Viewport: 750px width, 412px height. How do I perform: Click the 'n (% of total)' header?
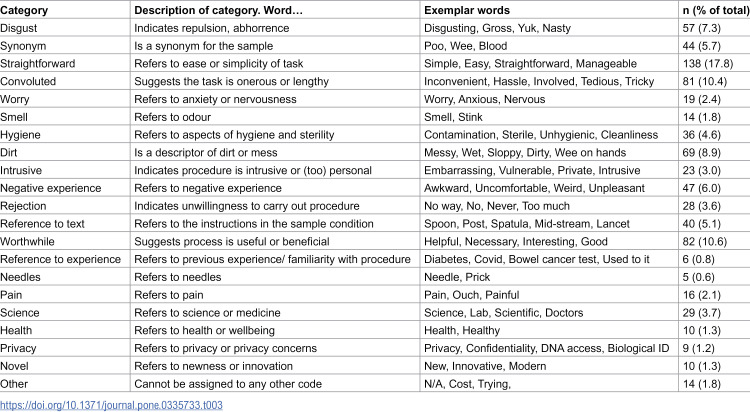click(716, 10)
